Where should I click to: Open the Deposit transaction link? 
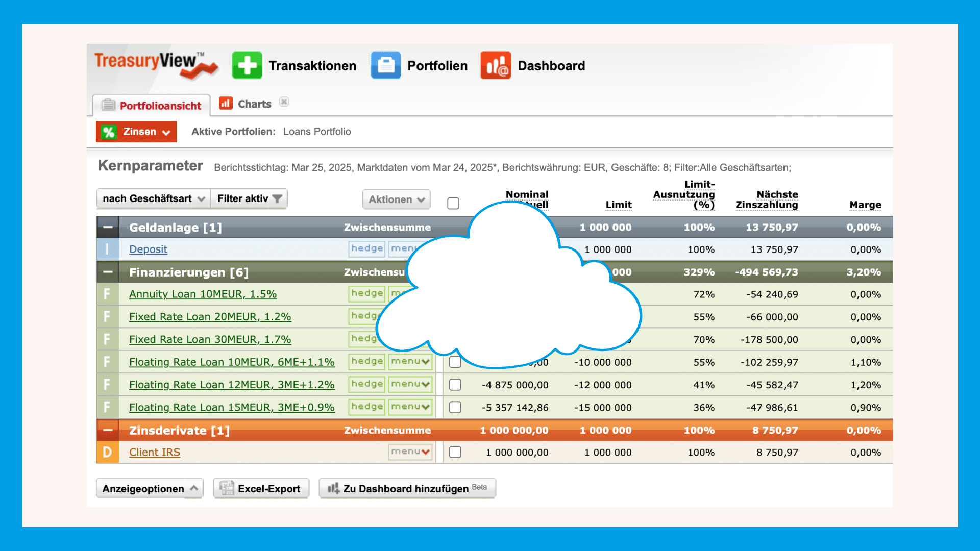point(148,249)
